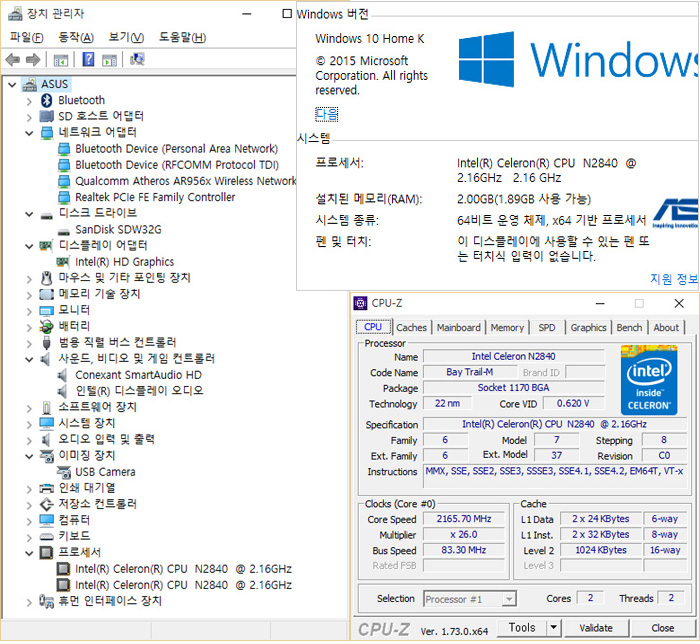Screen dimensions: 700x644
Task: Click the SanDisk SDW32G drive icon
Action: pos(64,231)
